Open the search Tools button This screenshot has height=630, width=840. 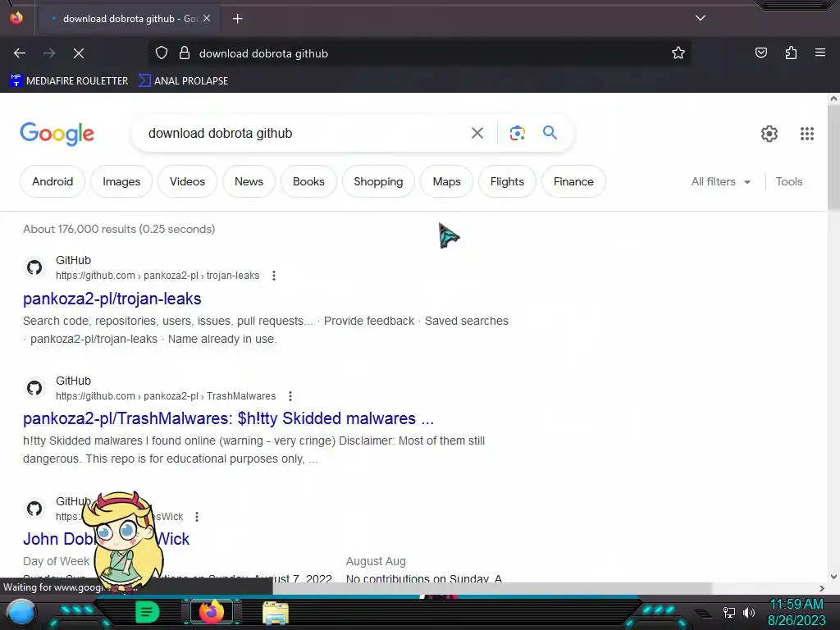pyautogui.click(x=789, y=181)
